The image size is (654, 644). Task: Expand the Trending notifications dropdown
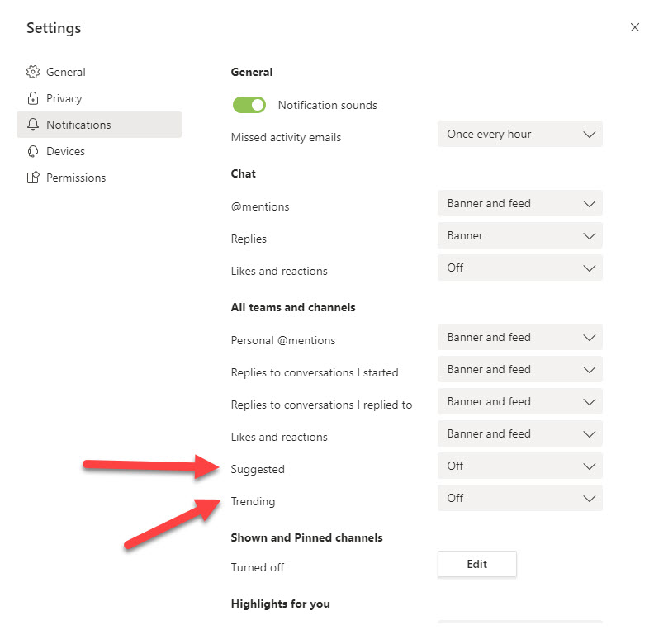click(519, 498)
